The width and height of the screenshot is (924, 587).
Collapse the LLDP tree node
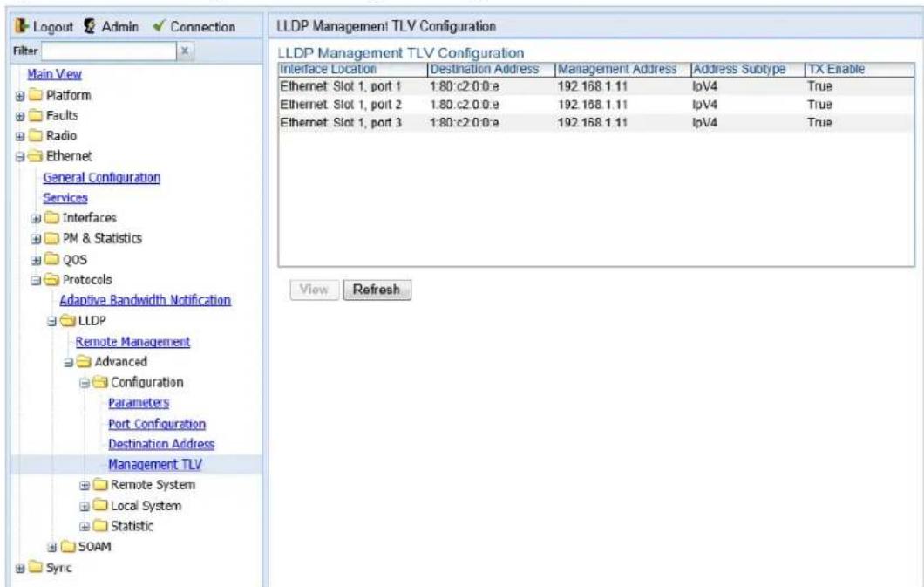[x=51, y=321]
